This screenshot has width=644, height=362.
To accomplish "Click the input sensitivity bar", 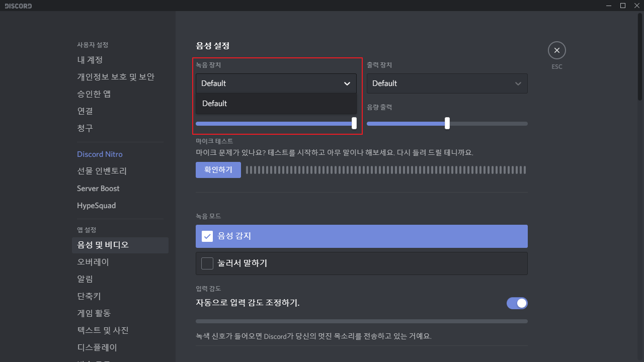I will coord(362,321).
